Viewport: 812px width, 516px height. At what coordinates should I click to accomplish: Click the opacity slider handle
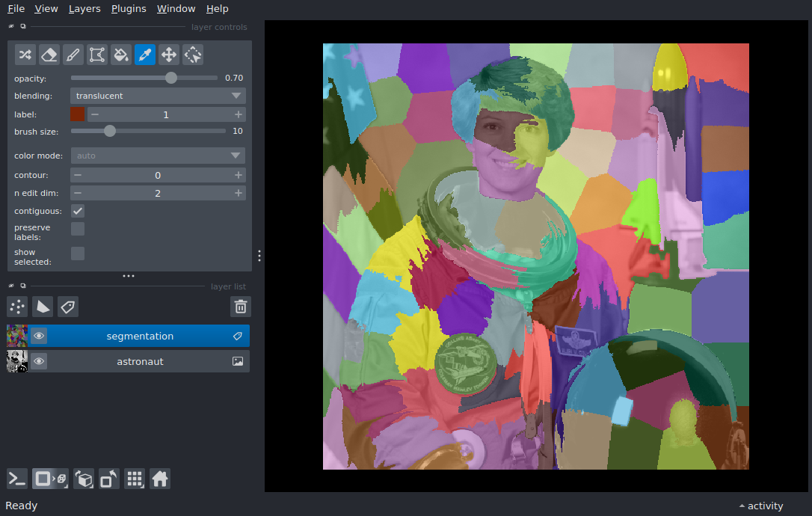click(x=171, y=78)
